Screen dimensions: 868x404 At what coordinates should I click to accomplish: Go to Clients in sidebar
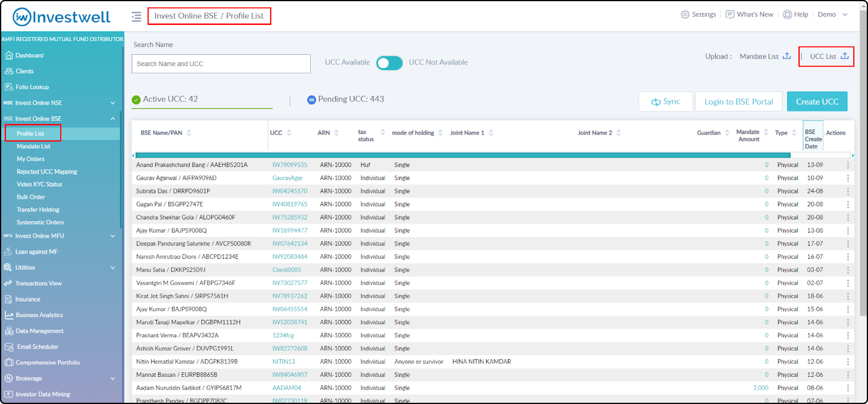point(24,71)
